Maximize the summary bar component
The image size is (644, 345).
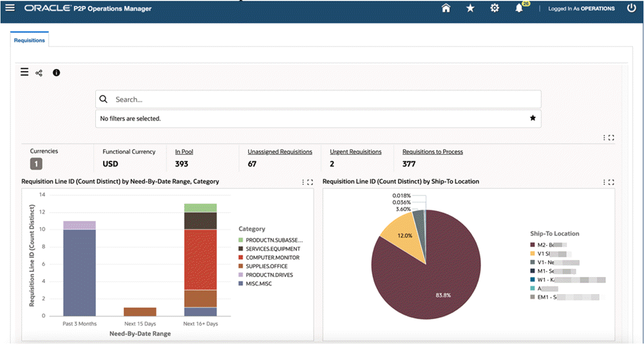pyautogui.click(x=611, y=138)
